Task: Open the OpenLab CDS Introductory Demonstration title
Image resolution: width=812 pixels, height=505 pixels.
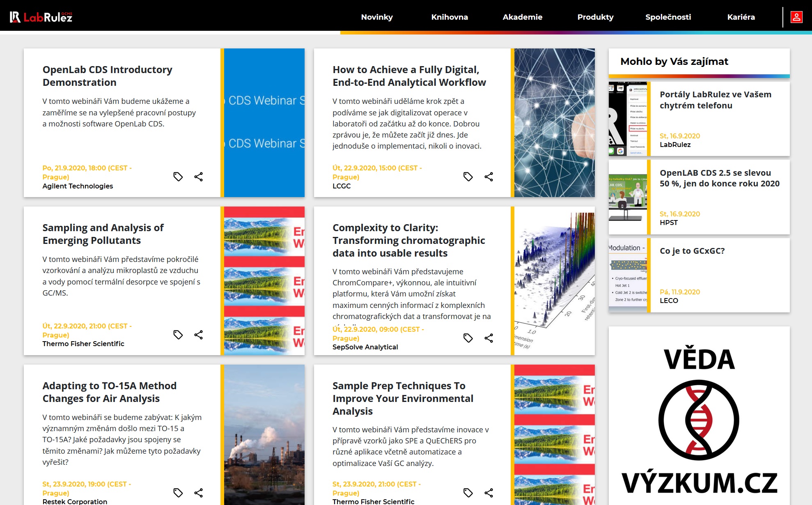Action: click(x=108, y=76)
